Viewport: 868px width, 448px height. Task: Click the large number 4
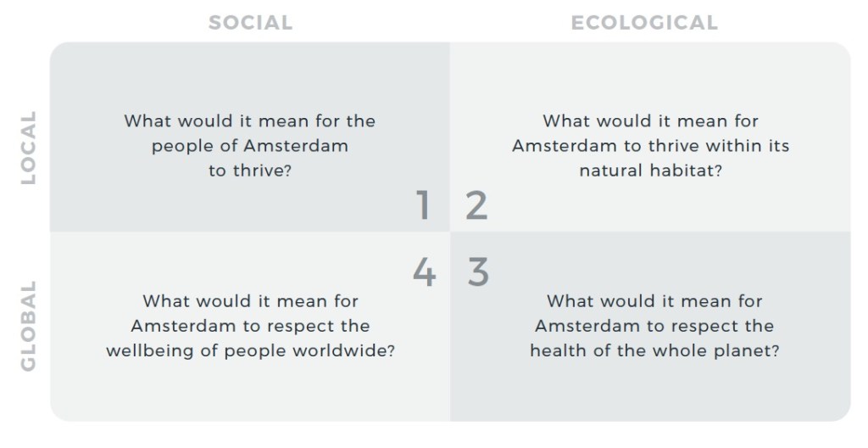click(424, 272)
